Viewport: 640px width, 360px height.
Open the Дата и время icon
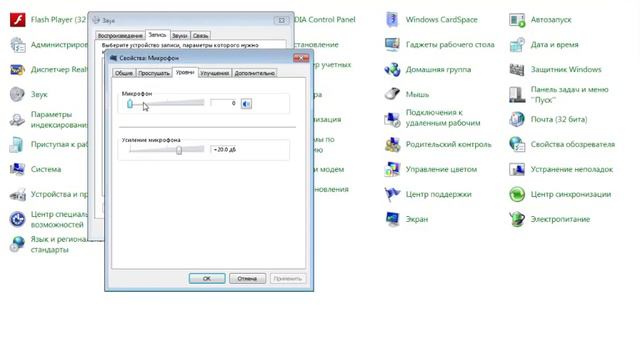517,44
